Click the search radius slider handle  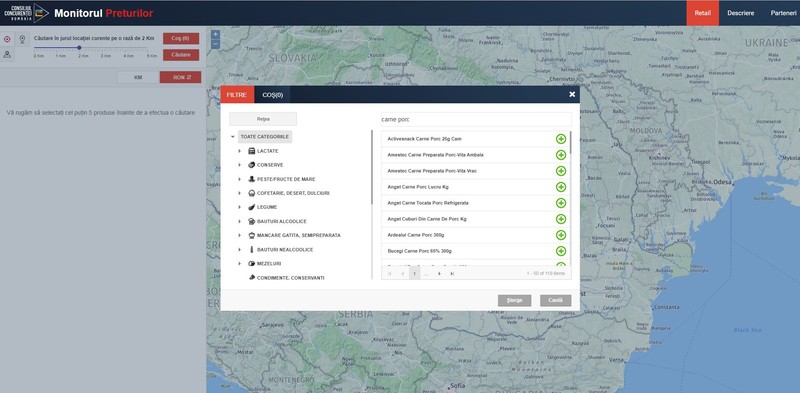pos(79,47)
